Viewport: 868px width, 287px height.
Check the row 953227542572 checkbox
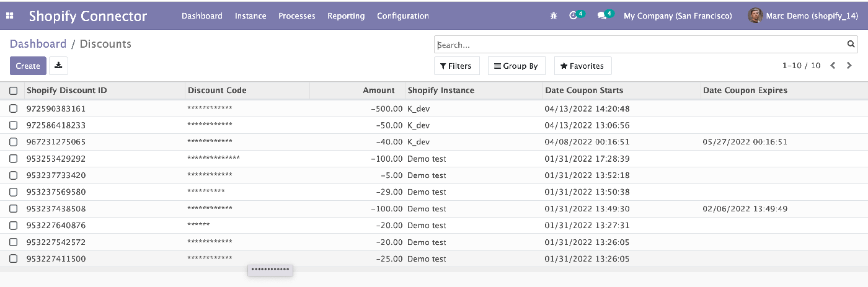point(13,242)
